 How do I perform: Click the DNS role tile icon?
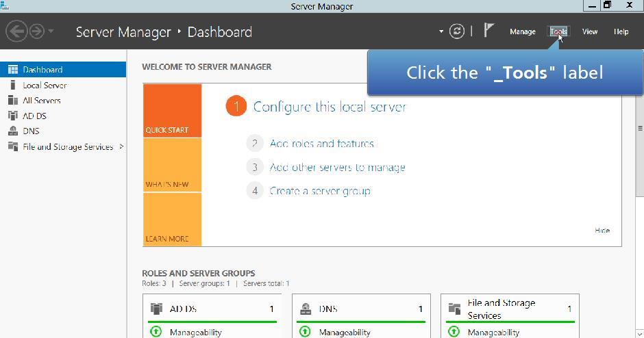[x=306, y=309]
